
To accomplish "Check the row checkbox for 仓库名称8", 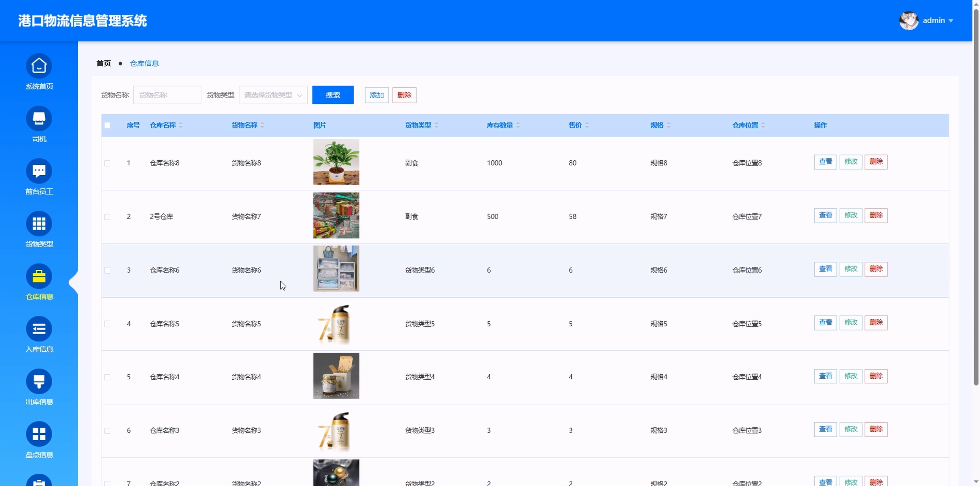I will 107,163.
